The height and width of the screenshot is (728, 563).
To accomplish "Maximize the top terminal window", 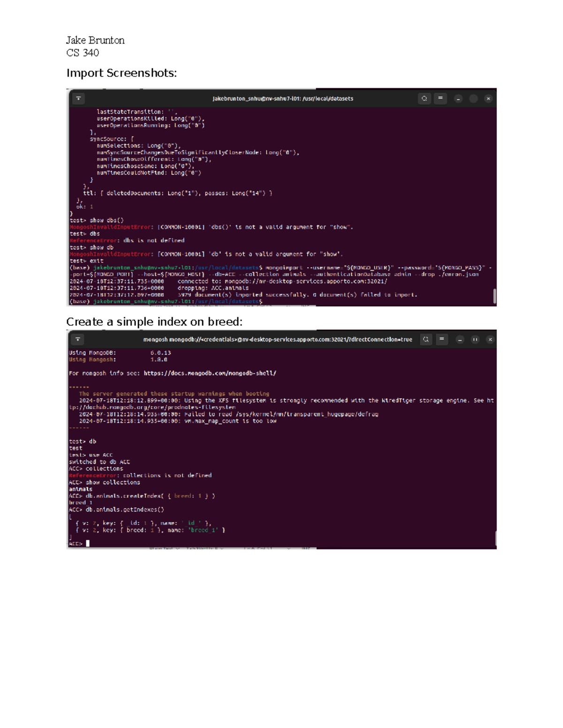I will point(473,98).
